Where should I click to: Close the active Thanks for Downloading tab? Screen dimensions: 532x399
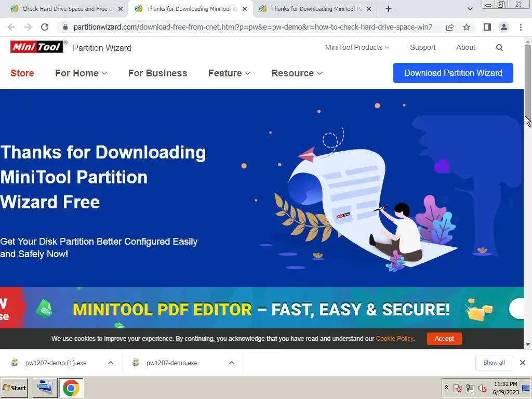[x=245, y=9]
